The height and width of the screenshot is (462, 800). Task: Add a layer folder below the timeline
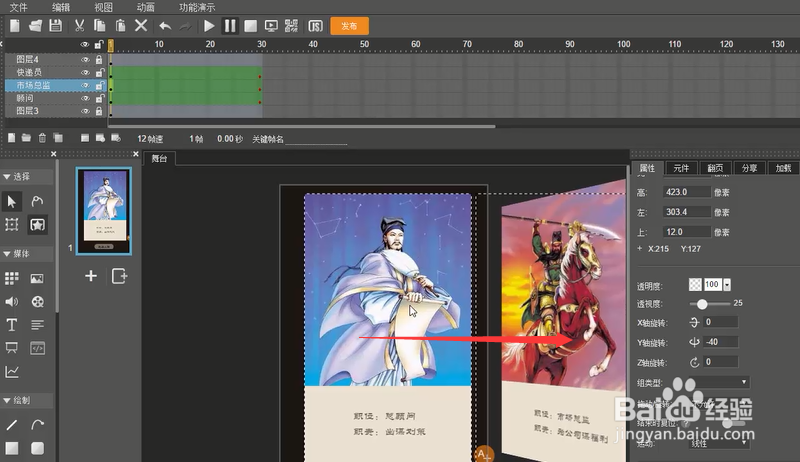click(x=26, y=138)
